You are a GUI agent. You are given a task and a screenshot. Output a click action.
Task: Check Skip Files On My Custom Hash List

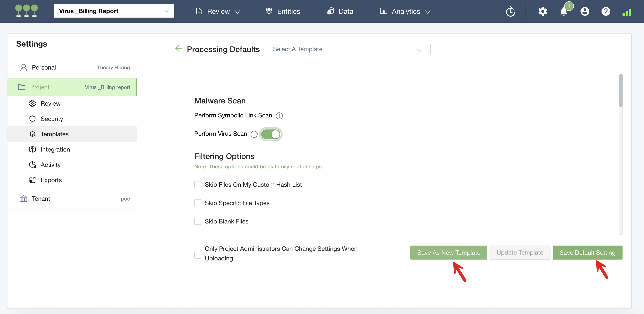coord(198,185)
